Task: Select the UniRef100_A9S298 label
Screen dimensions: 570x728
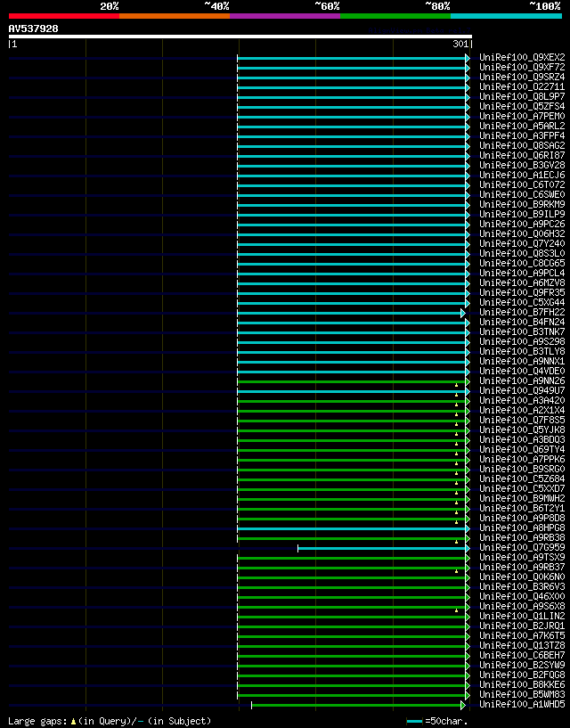Action: [522, 341]
